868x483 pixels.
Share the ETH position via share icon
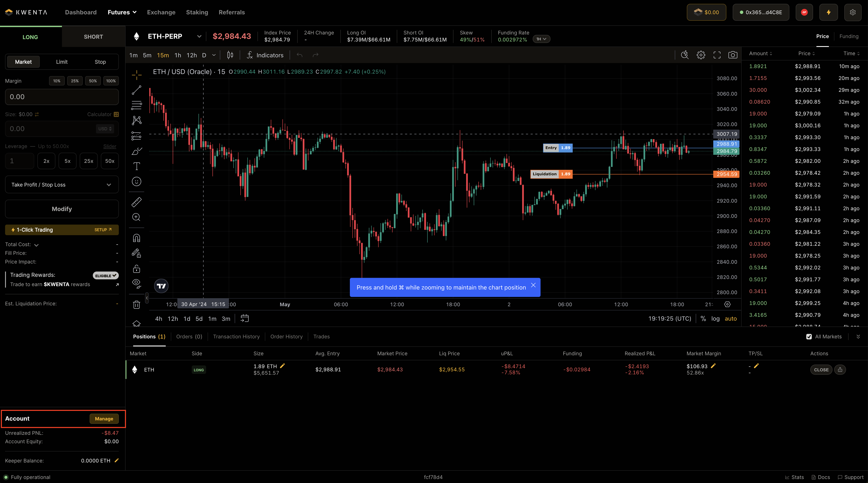pos(840,370)
